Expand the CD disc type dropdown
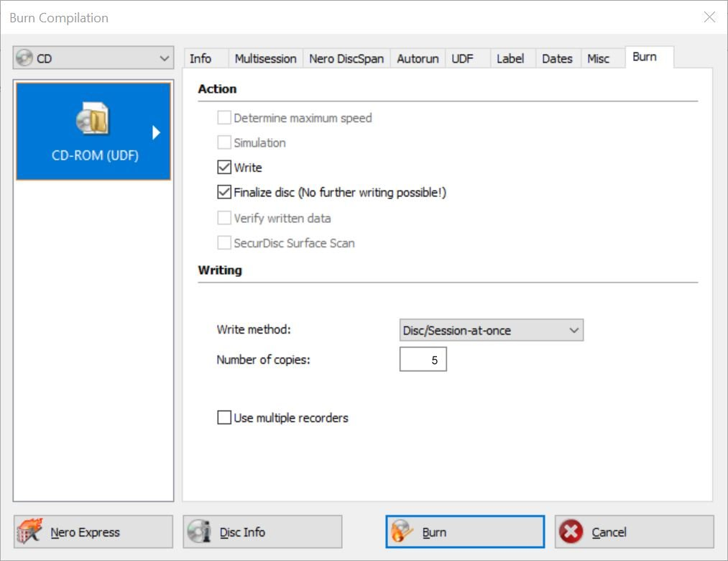This screenshot has width=728, height=561. [165, 58]
